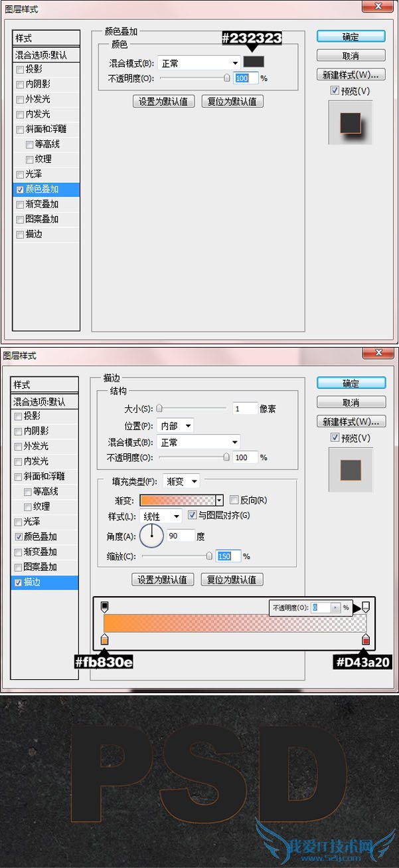Uncheck 与图层对齐 in the Stroke dialog
Image resolution: width=399 pixels, height=868 pixels.
[x=193, y=515]
